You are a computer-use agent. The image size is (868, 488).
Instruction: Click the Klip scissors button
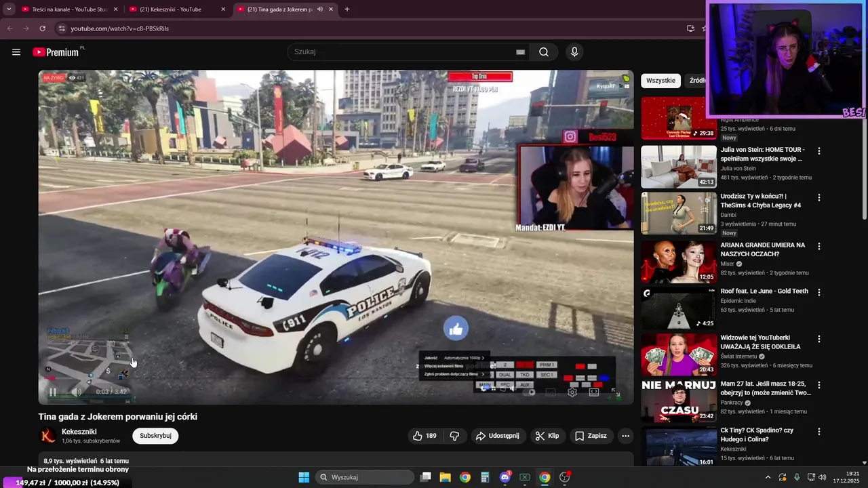(547, 436)
